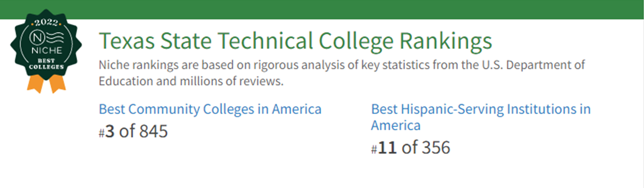The height and width of the screenshot is (188, 644).
Task: Click the bold number 3 rank
Action: pyautogui.click(x=110, y=131)
